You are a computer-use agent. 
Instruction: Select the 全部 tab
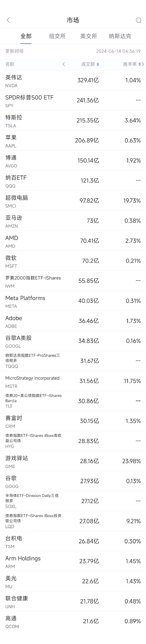tap(26, 36)
